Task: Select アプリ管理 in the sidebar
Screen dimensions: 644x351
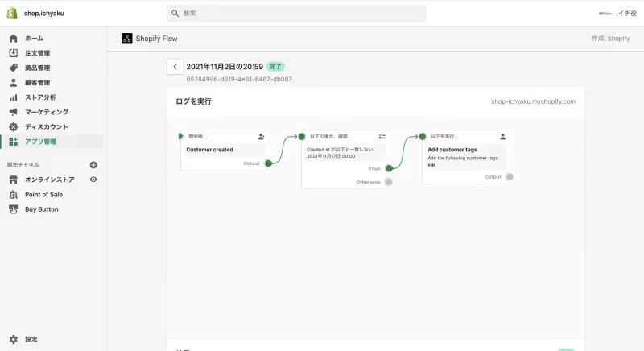Action: (40, 142)
